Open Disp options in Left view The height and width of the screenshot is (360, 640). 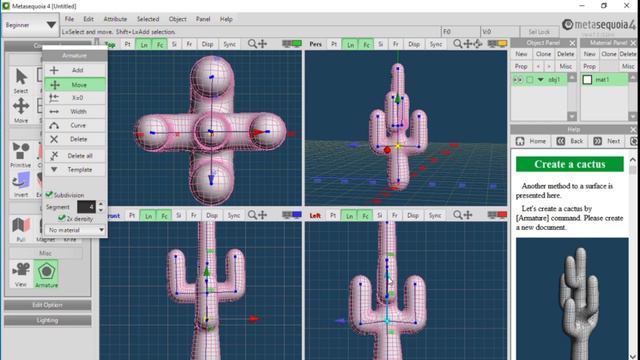pos(413,215)
